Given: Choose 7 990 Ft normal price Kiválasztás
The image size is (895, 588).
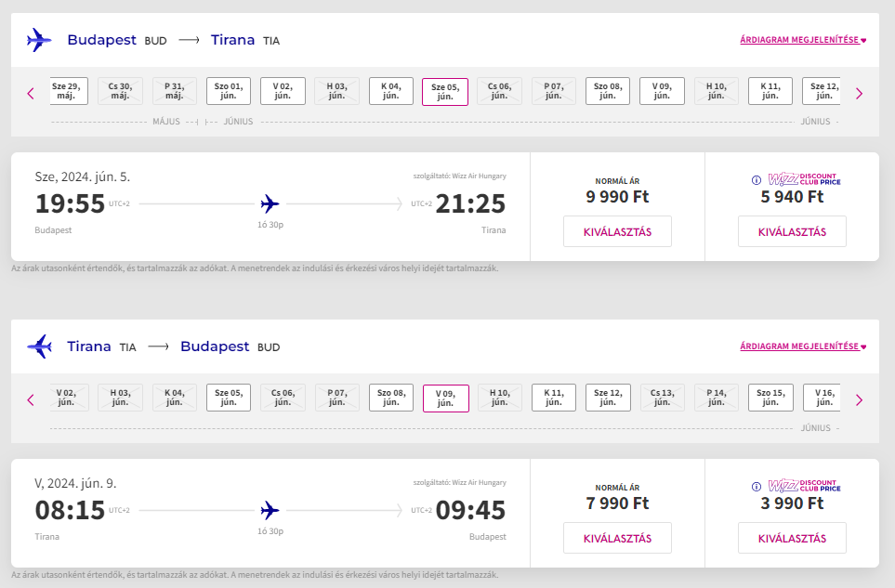Looking at the screenshot, I should point(617,538).
